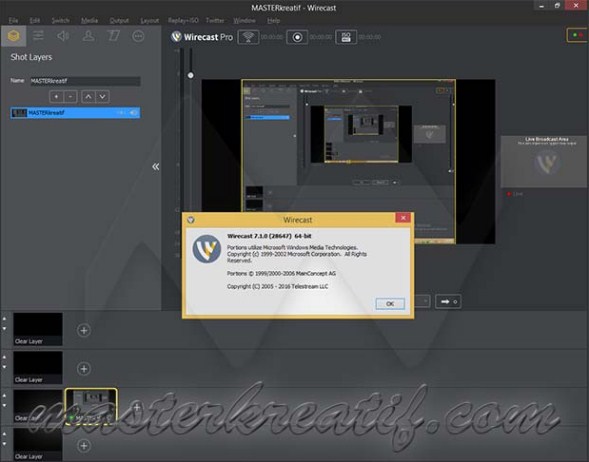The height and width of the screenshot is (462, 589).
Task: Click the ISO recording button
Action: click(346, 37)
